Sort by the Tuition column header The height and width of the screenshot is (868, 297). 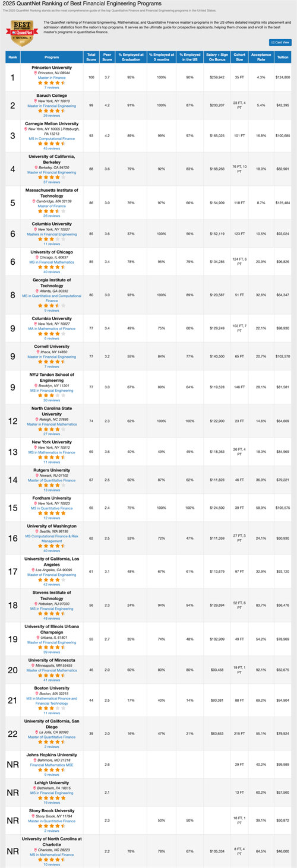point(282,57)
